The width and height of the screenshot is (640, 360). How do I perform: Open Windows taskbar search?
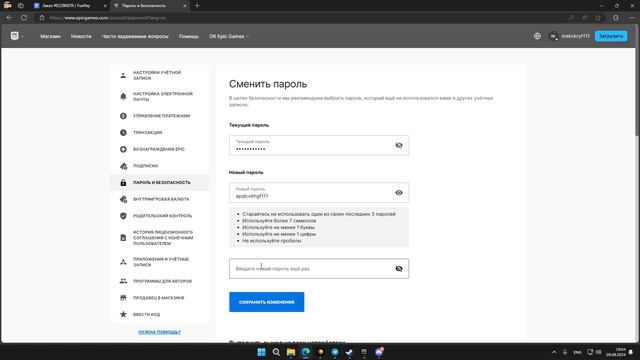(x=276, y=352)
